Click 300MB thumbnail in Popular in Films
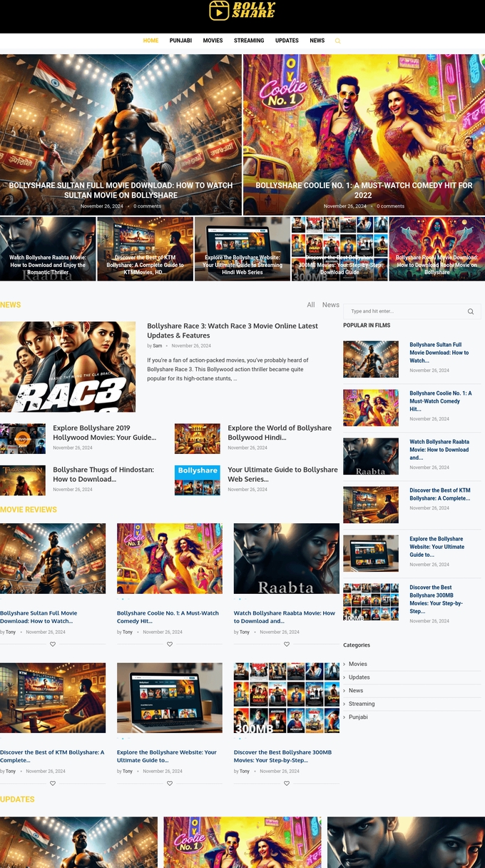The width and height of the screenshot is (485, 868). pos(371,602)
